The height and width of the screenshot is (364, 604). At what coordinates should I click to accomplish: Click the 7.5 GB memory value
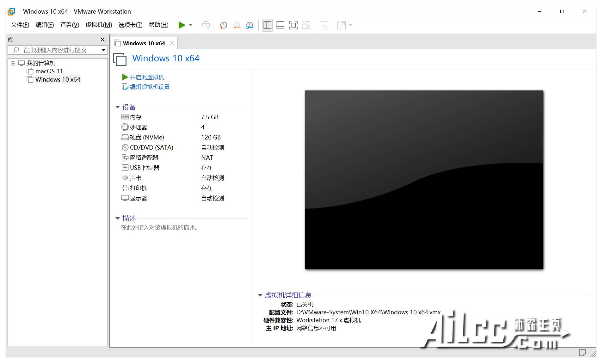coord(210,117)
